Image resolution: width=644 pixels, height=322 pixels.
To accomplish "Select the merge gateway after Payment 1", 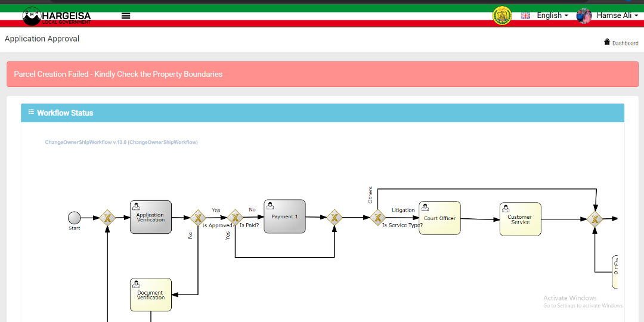I will 335,217.
